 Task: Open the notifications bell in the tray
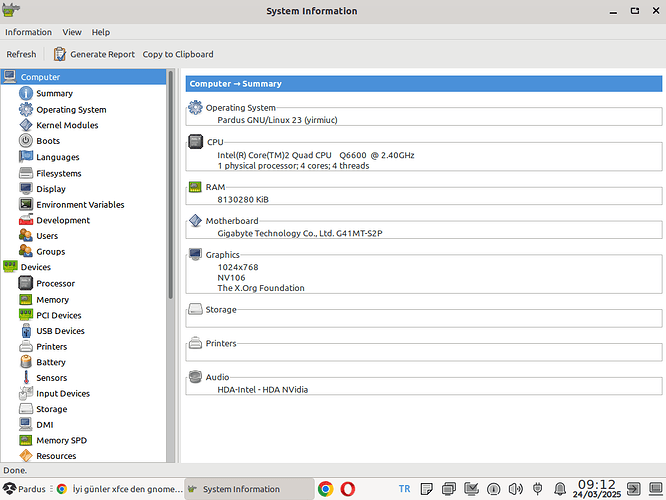click(560, 489)
